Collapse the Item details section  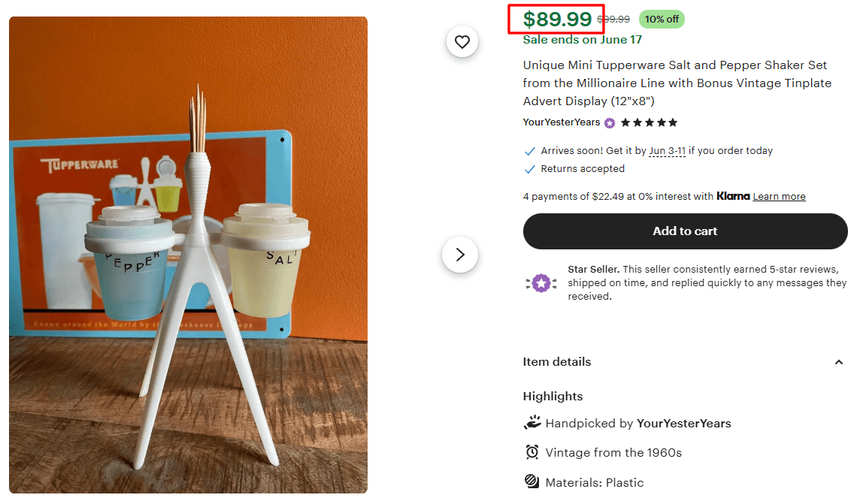(838, 362)
